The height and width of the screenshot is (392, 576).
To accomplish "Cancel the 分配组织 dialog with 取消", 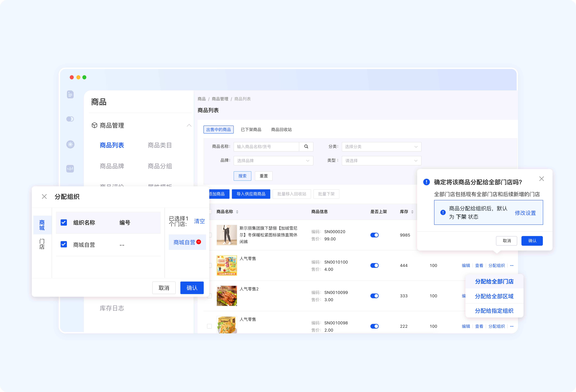I will [164, 288].
